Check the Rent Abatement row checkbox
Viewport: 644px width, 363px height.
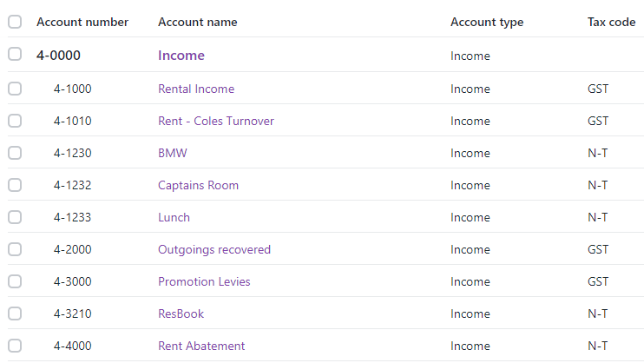(x=15, y=346)
